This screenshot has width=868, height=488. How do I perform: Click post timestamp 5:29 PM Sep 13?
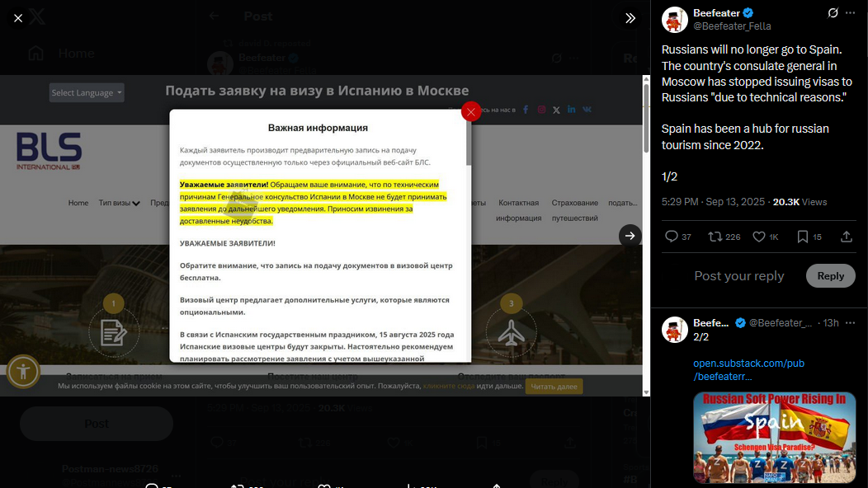[x=713, y=202]
